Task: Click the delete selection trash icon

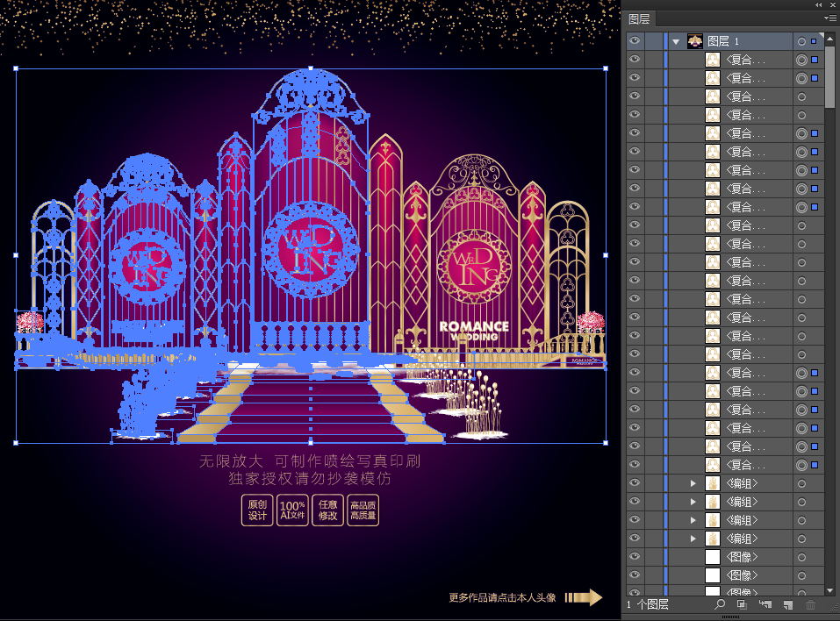Action: [x=810, y=604]
